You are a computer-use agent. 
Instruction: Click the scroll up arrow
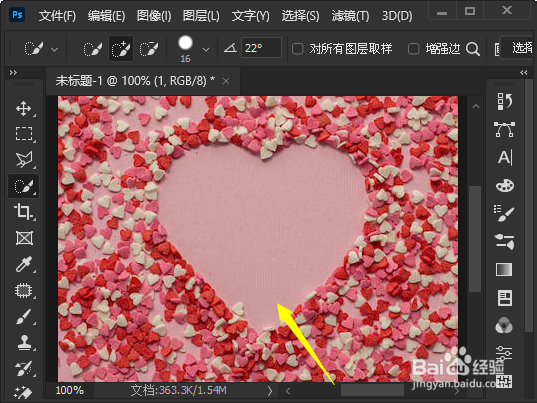(x=476, y=106)
